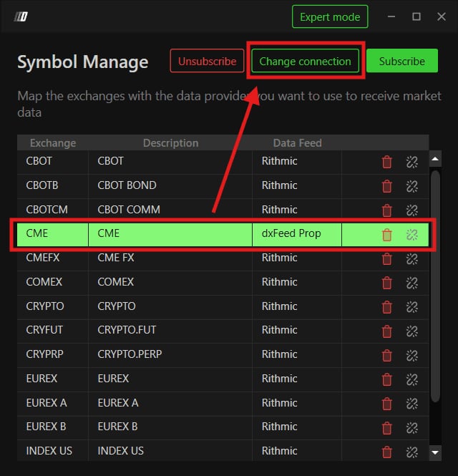Click the unlink icon for CRYPTO
This screenshot has width=458, height=476.
pos(412,307)
